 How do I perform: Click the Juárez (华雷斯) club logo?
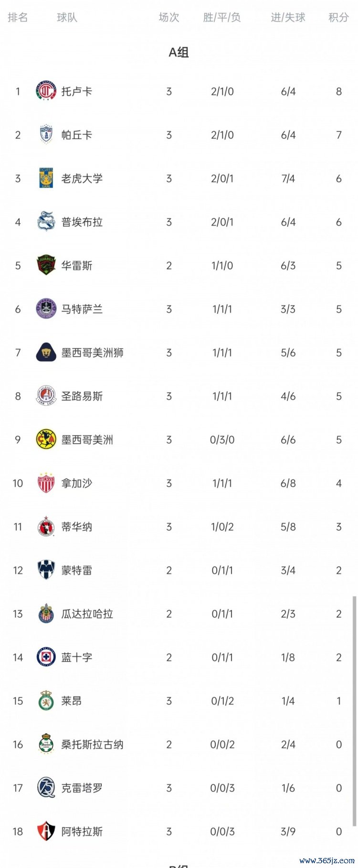(46, 265)
